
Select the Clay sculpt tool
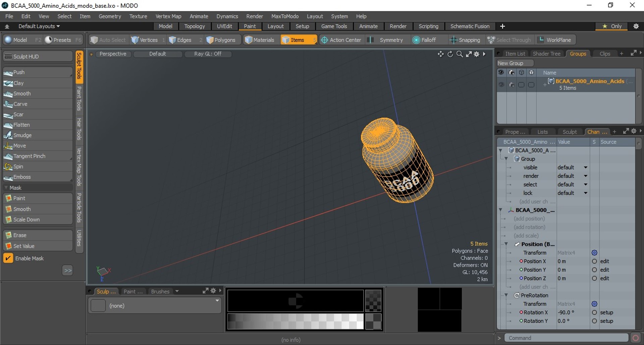click(x=38, y=83)
